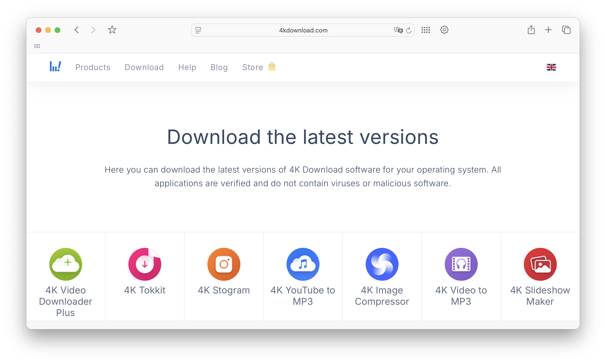This screenshot has width=606, height=364.
Task: Open the Download nav item
Action: (144, 67)
